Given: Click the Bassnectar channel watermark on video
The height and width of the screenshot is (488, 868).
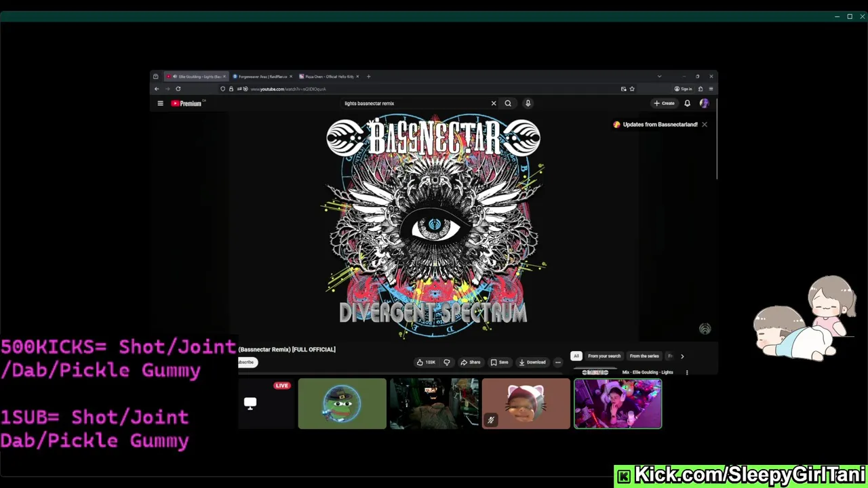Looking at the screenshot, I should click(705, 329).
